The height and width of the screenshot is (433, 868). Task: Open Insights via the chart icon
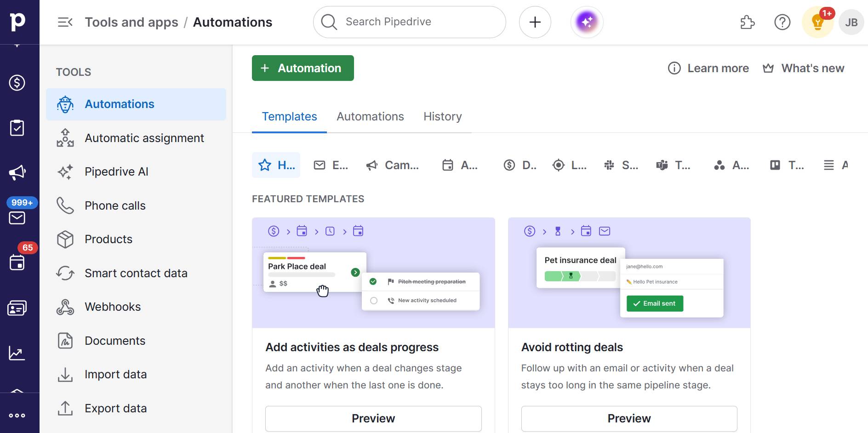17,353
